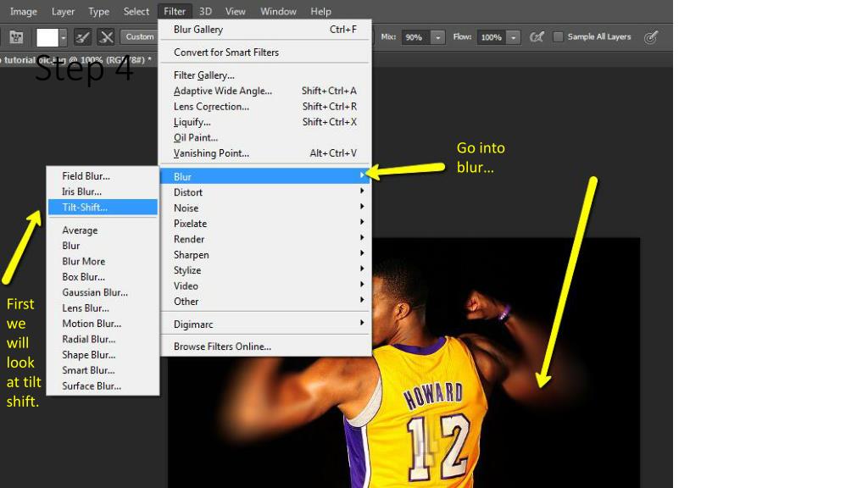This screenshot has height=488, width=868.
Task: Open the Custom blending combination dropdown
Action: click(x=139, y=36)
